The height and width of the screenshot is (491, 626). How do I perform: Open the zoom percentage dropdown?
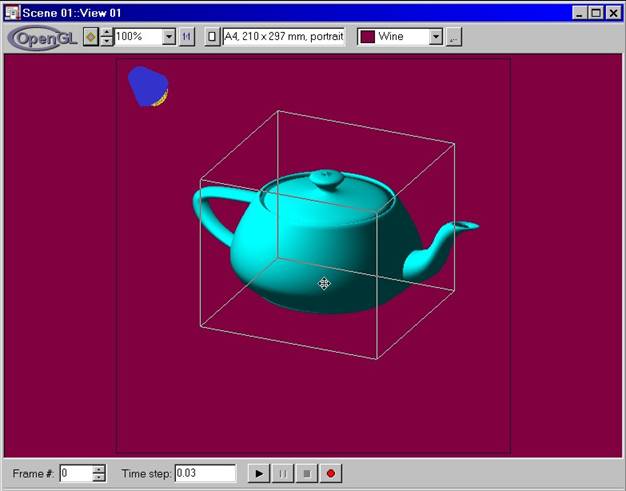point(167,37)
